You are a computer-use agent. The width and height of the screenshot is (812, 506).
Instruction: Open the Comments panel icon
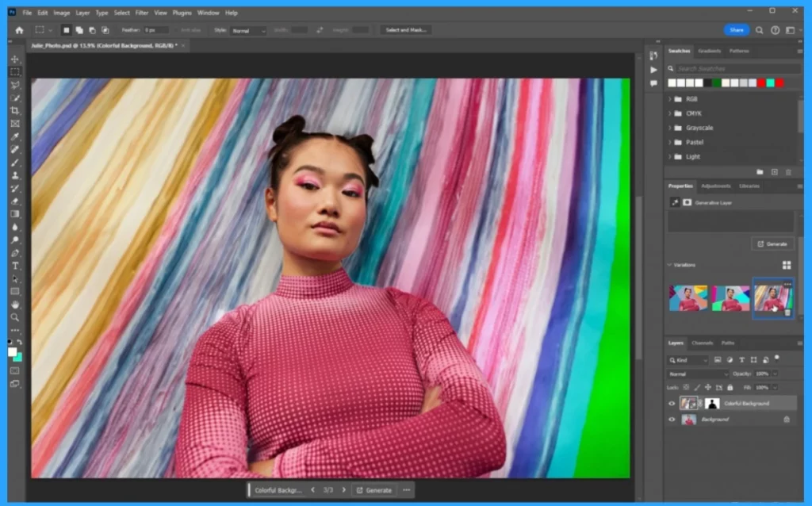pos(653,82)
